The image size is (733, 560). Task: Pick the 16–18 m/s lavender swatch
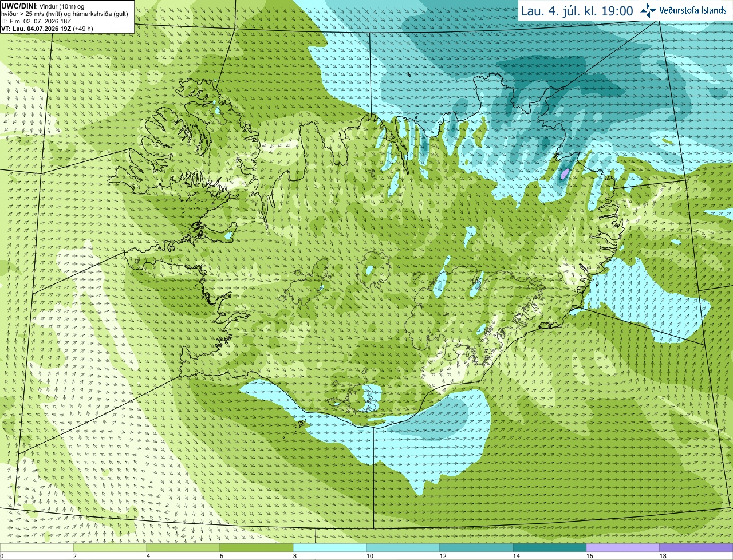623,548
